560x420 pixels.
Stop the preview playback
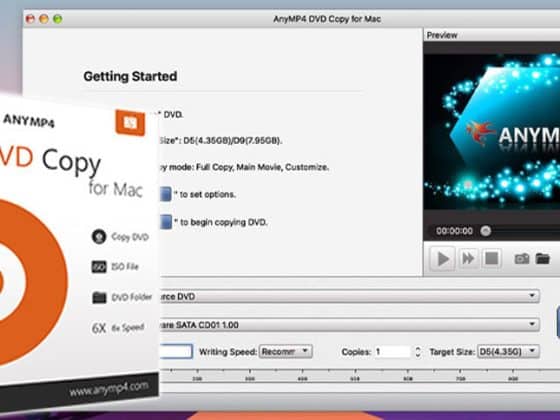coord(492,258)
